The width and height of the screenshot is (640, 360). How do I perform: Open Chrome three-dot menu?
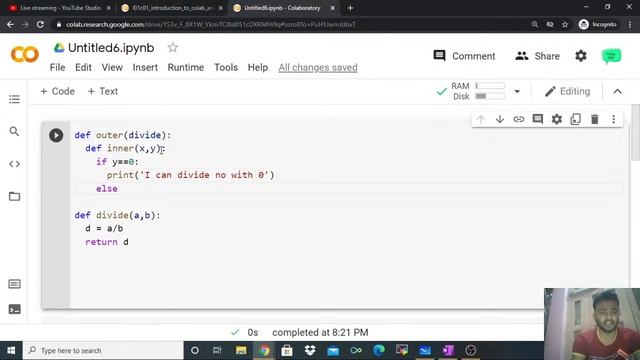[630, 24]
